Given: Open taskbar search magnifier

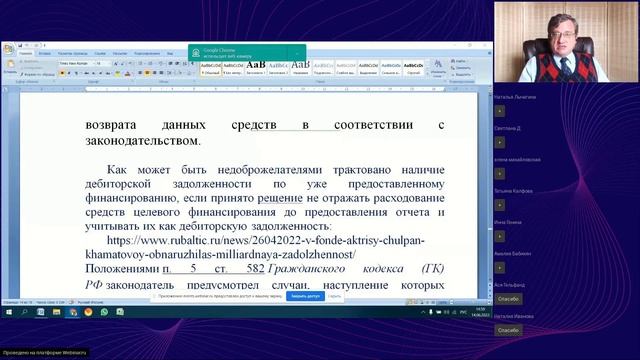Looking at the screenshot, I should [24, 312].
